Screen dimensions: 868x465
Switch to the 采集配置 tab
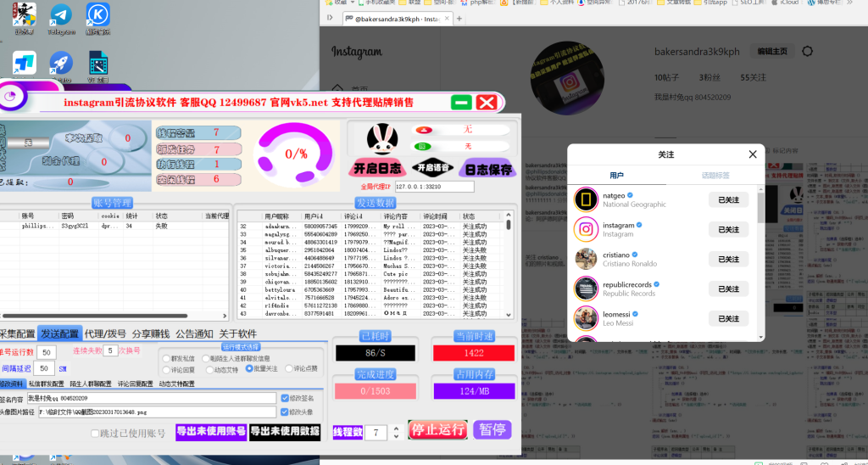pos(17,333)
